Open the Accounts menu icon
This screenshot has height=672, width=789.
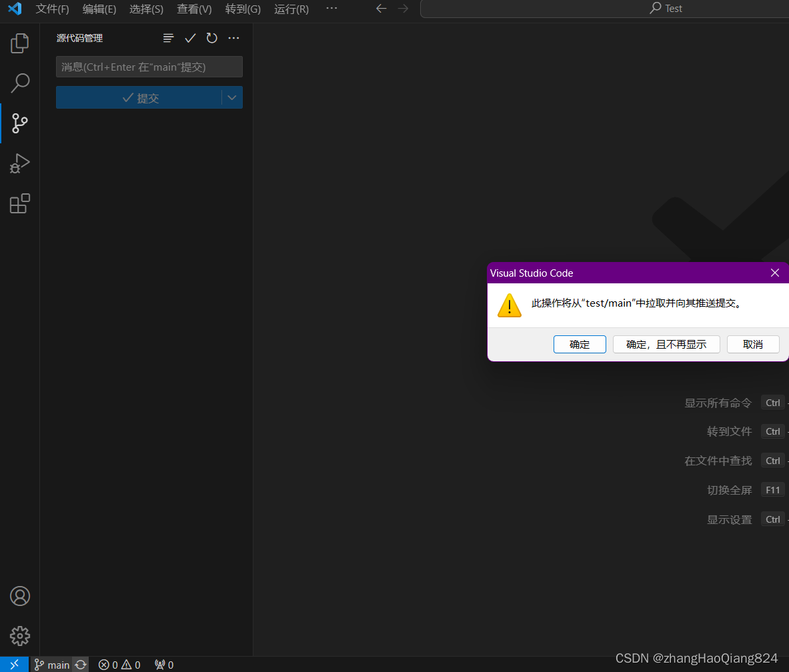[19, 596]
